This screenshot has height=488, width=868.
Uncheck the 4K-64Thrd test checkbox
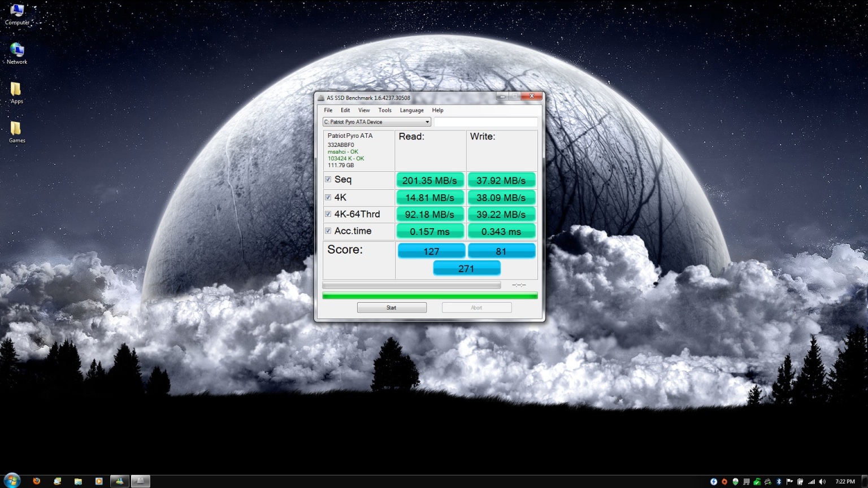coord(328,214)
